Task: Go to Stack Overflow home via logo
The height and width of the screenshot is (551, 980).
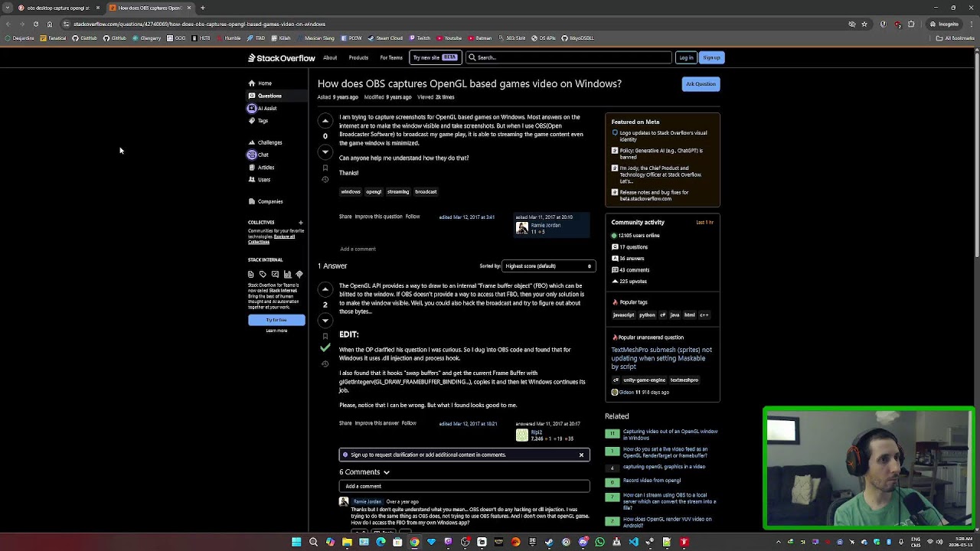Action: click(281, 57)
